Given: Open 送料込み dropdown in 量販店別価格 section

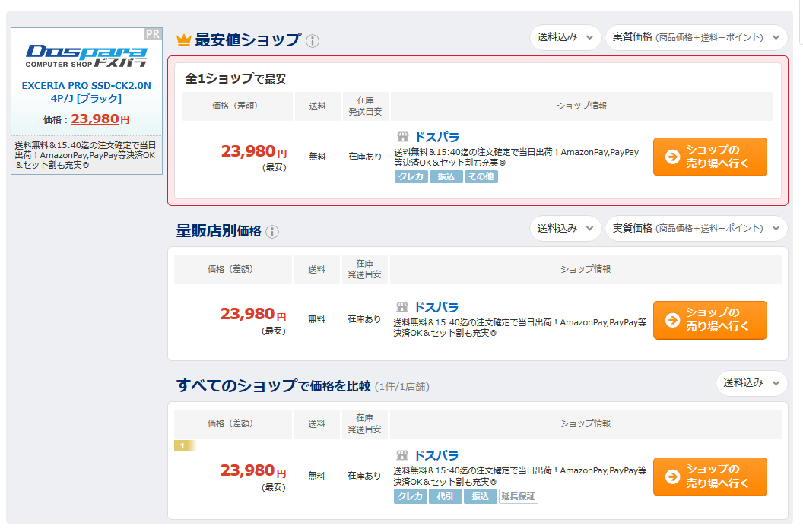Looking at the screenshot, I should point(565,228).
